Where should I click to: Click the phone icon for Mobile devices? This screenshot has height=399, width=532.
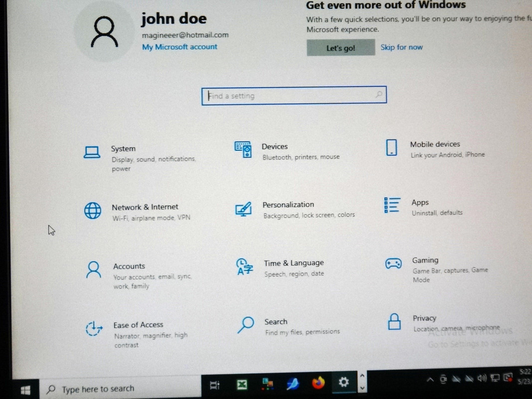(391, 148)
